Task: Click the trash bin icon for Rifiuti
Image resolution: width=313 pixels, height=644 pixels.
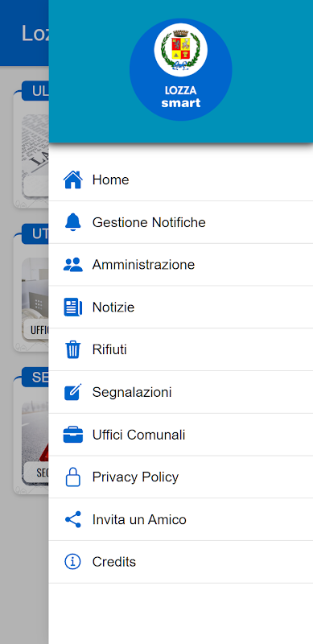Action: 73,350
